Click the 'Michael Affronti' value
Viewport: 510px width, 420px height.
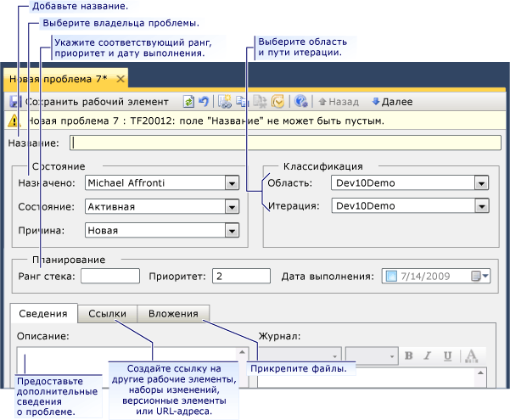(126, 182)
